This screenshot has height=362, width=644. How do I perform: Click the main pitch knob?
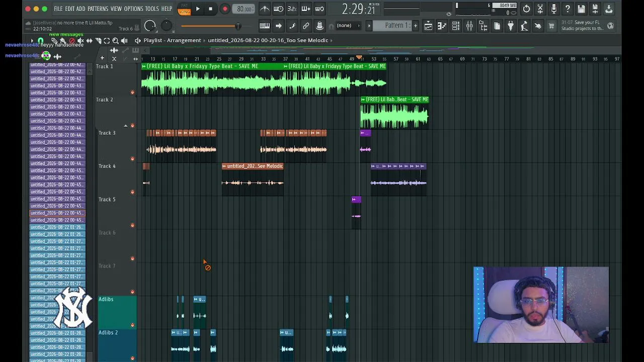coord(167,26)
